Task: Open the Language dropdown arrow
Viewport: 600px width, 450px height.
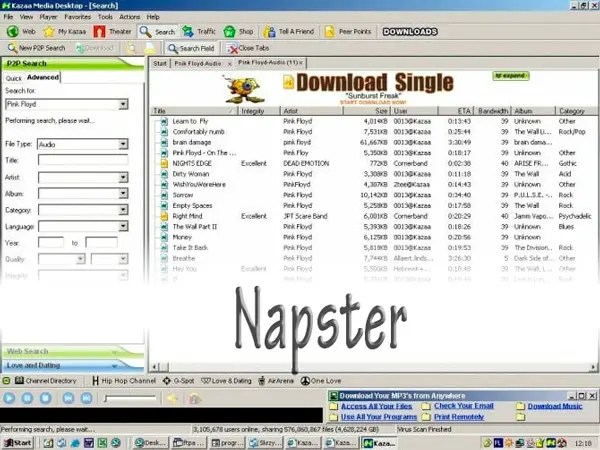Action: 123,226
